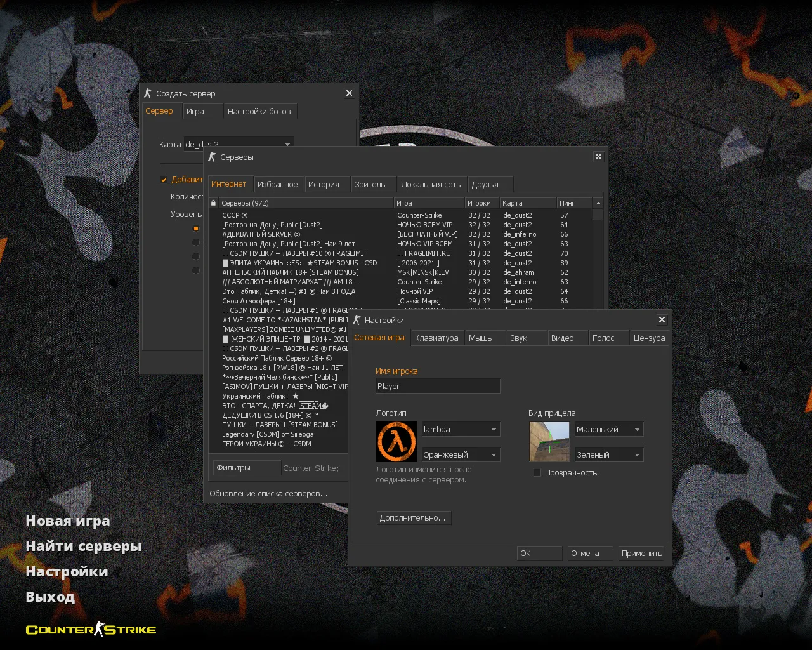The image size is (812, 650).
Task: Click the crosshair preview thumbnail
Action: point(549,442)
